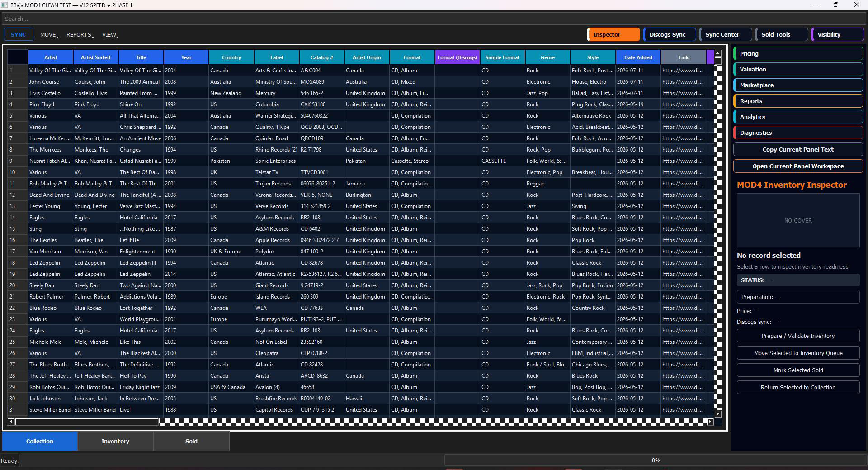Click the table's scroll-right arrow

pyautogui.click(x=710, y=422)
